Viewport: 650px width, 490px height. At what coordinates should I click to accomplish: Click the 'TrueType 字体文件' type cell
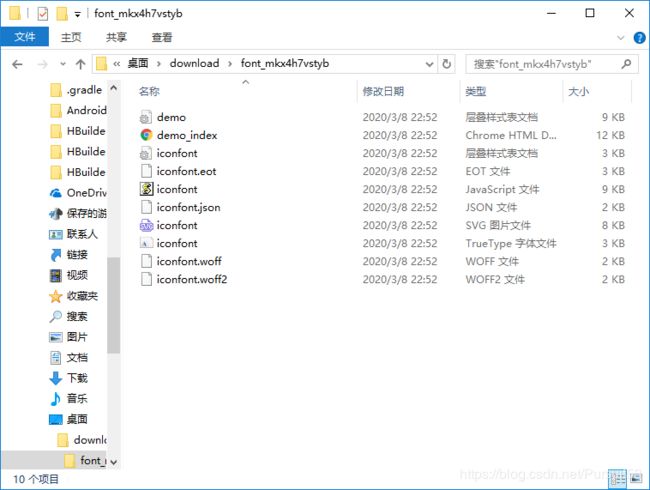click(x=511, y=243)
